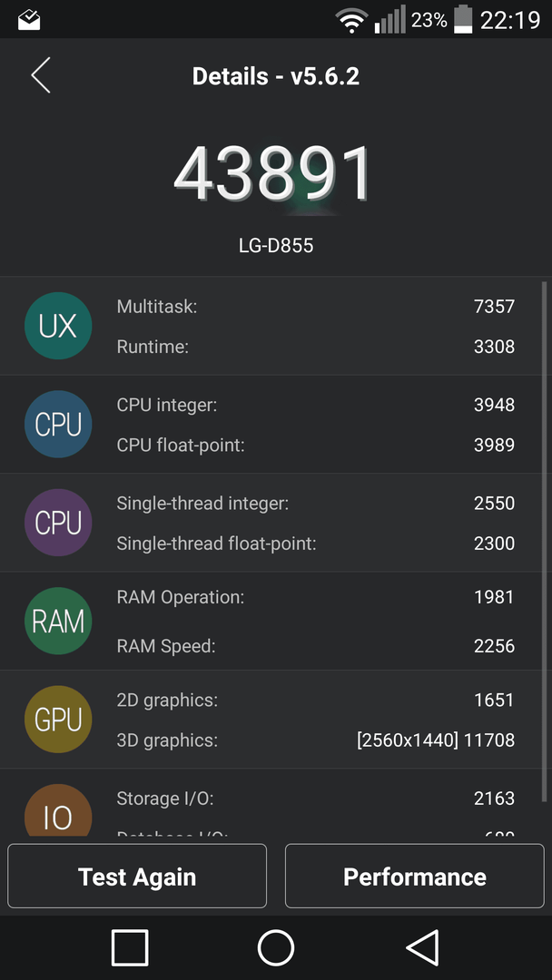Select the Storage I/O score row

(x=316, y=799)
